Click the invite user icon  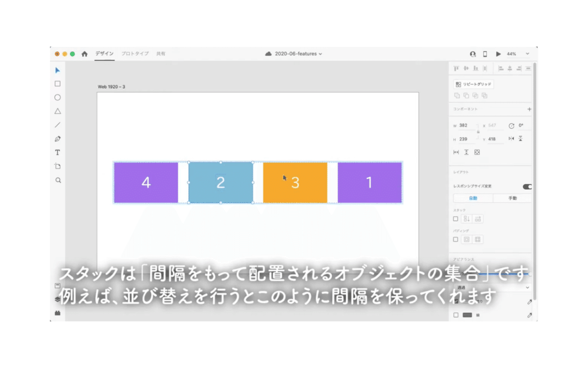tap(473, 54)
